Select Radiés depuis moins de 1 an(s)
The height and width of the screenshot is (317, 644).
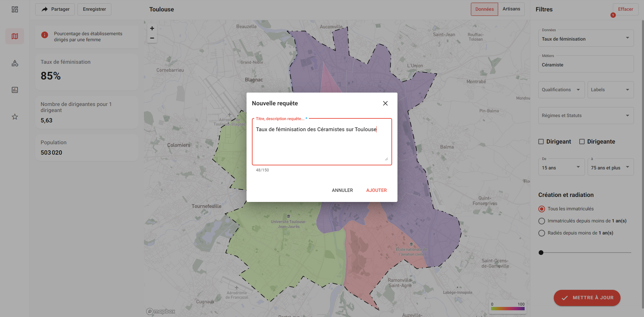pyautogui.click(x=542, y=233)
